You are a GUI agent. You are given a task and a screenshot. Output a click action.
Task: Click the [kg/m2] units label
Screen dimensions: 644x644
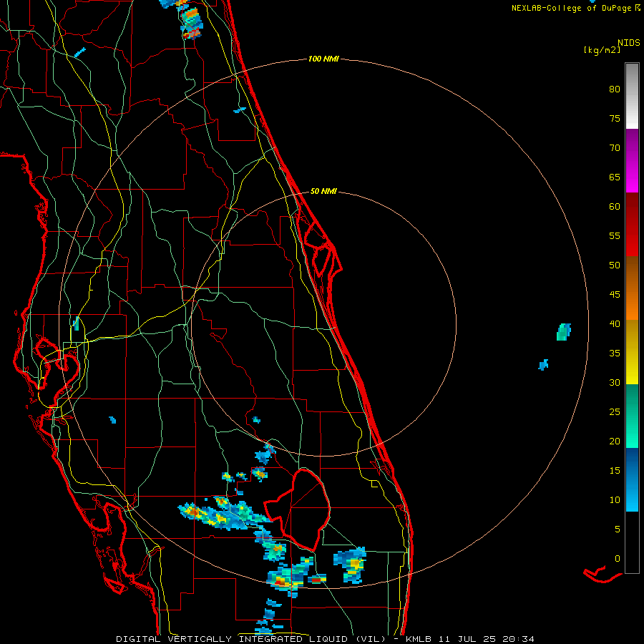601,50
